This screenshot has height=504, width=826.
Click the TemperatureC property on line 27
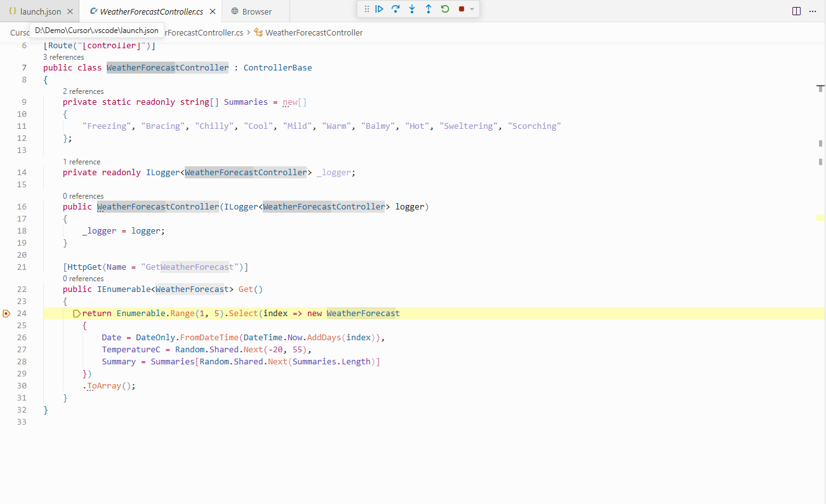click(x=131, y=350)
